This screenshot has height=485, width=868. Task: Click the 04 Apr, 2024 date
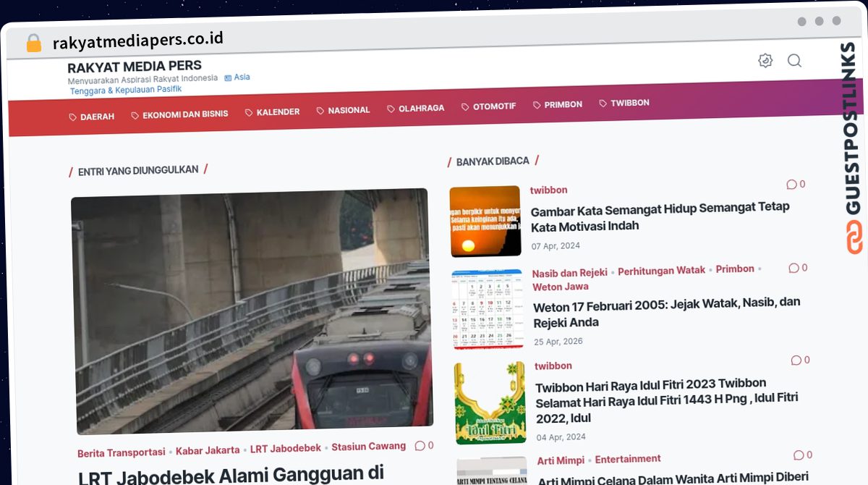point(561,437)
